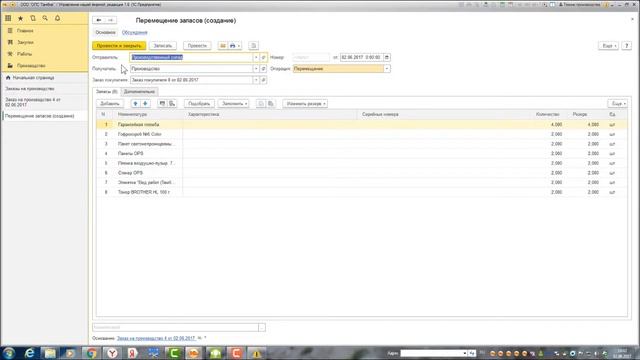Open File Explorer from taskbar
640x360 pixels.
[50, 353]
